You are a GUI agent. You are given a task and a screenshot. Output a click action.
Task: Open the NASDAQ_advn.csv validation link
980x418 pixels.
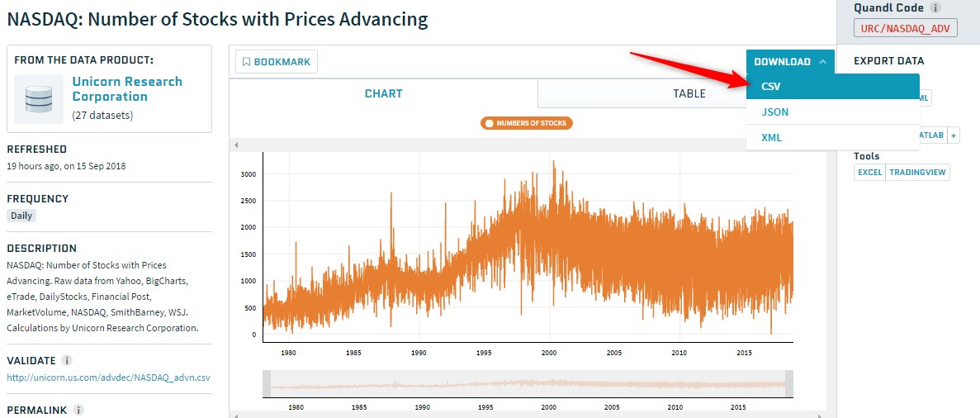point(108,378)
